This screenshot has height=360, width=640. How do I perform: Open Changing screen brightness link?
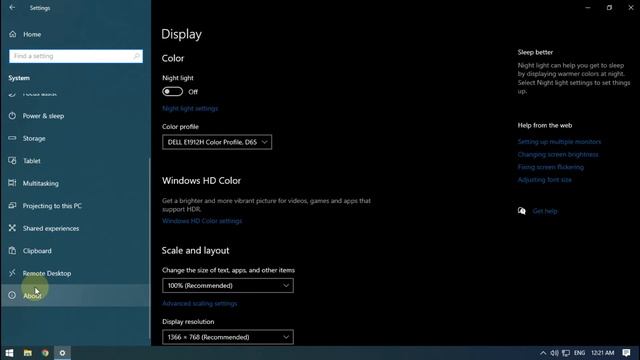tap(558, 154)
